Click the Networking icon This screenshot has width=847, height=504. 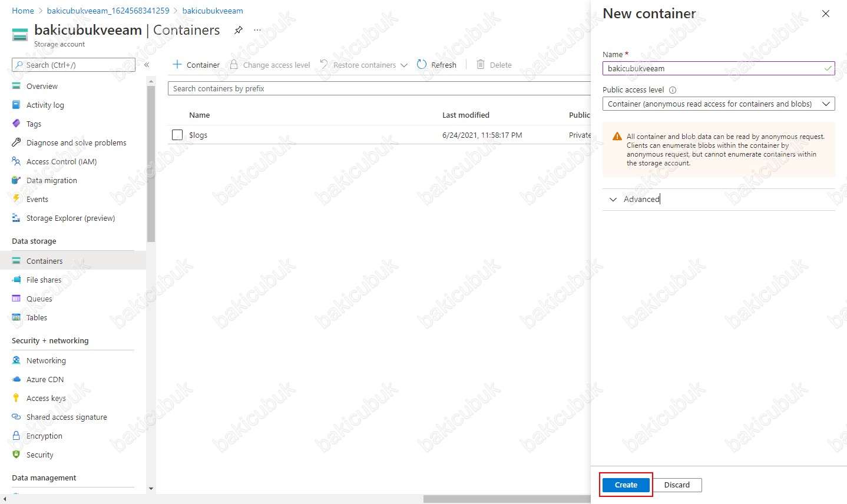(x=16, y=360)
